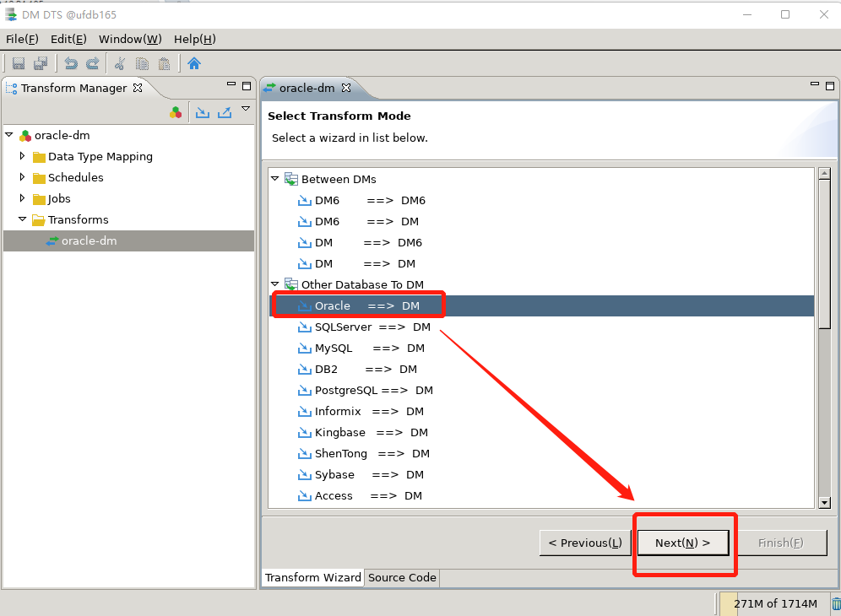
Task: Click the wizard list scrollbar down arrow
Action: pos(824,502)
